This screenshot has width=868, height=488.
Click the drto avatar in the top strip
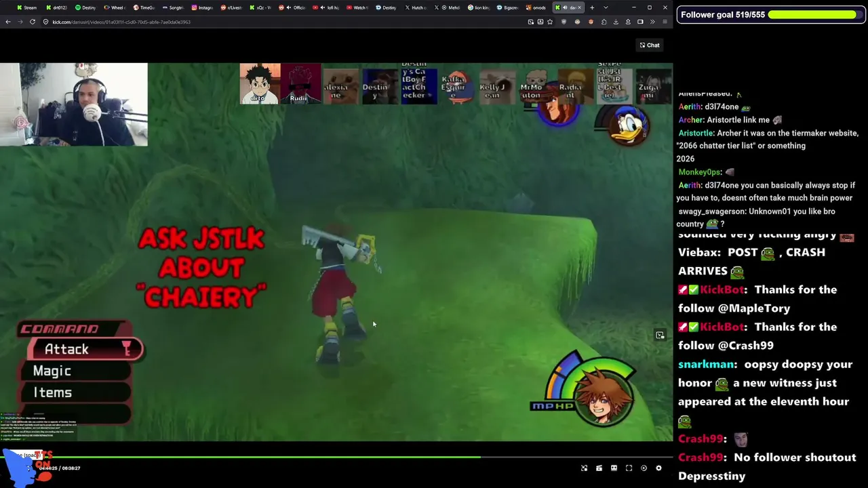260,84
